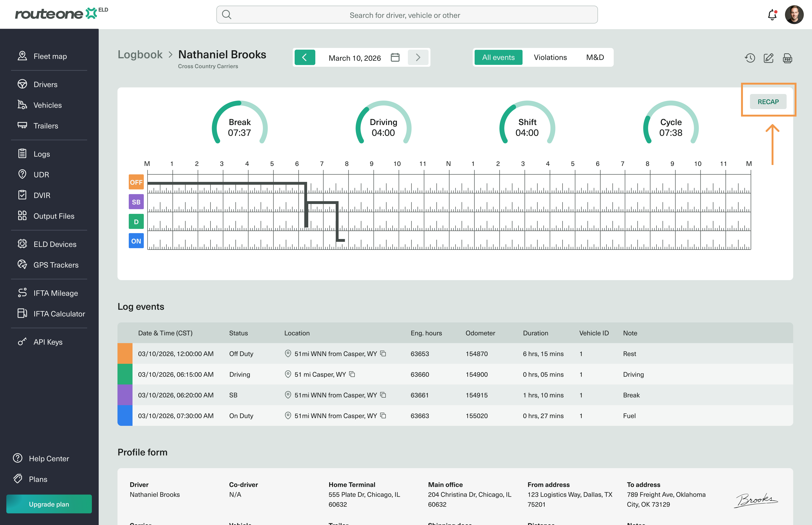The height and width of the screenshot is (525, 812).
Task: Switch to the Violations tab
Action: (550, 57)
